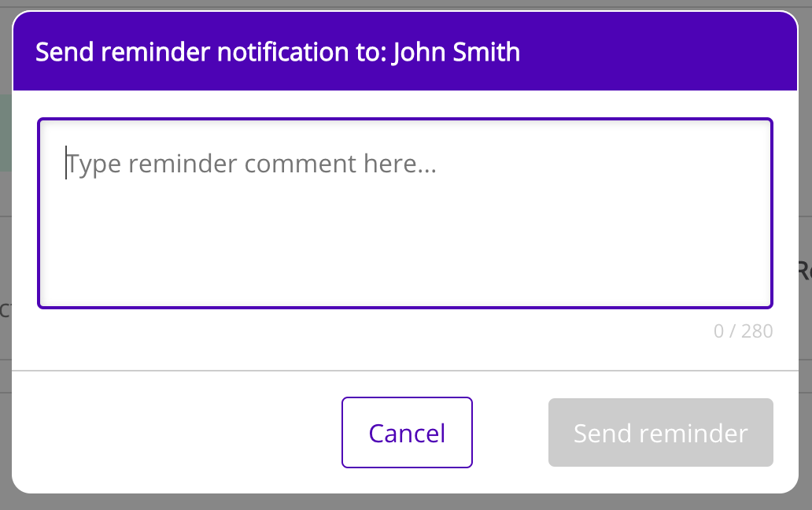Image resolution: width=812 pixels, height=510 pixels.
Task: Click the green element behind the dialog's left edge
Action: 6,132
